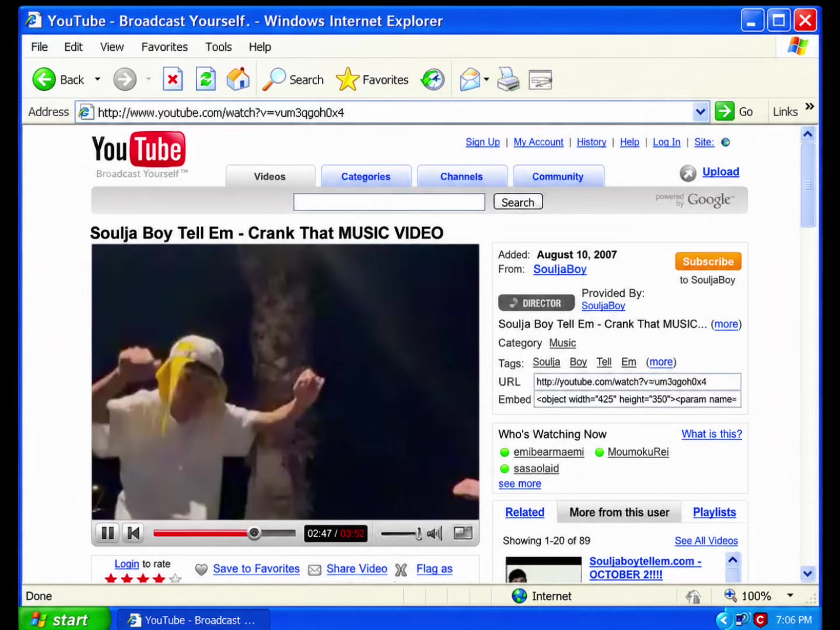Click the status bar zoom magnifier icon
The height and width of the screenshot is (630, 840).
click(730, 595)
